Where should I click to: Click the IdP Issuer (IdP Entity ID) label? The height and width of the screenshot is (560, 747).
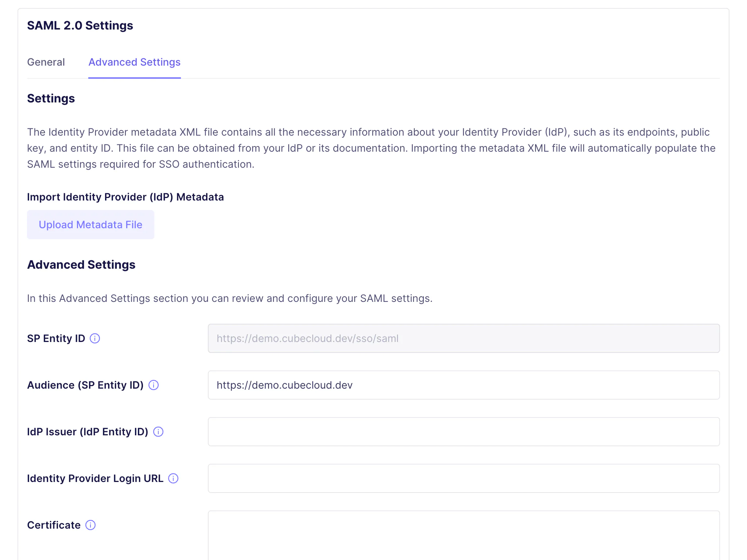88,432
